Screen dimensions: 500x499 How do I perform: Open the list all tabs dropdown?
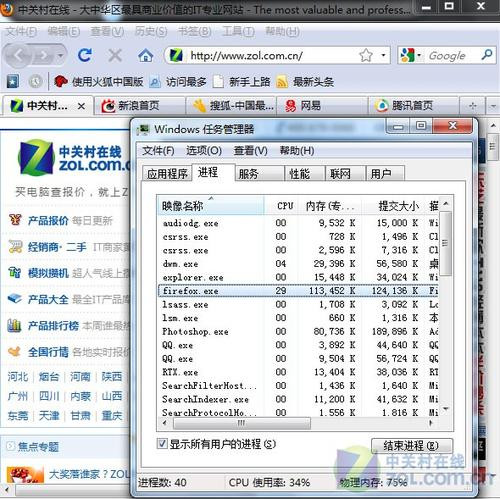[493, 106]
